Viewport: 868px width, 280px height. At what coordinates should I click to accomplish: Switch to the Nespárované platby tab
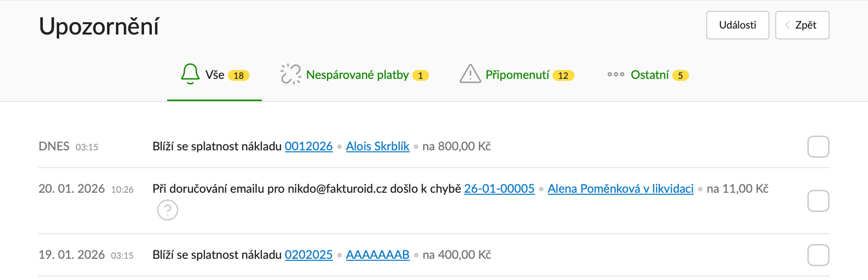point(357,75)
